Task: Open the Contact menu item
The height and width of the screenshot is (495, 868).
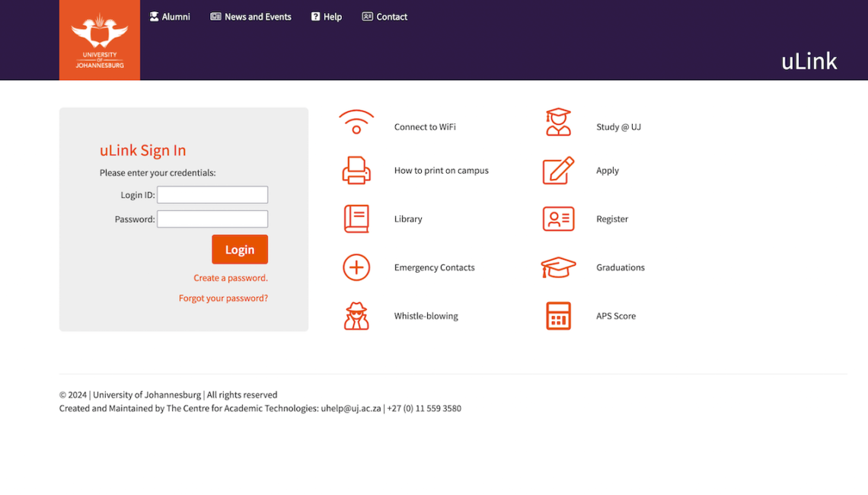Action: click(385, 16)
